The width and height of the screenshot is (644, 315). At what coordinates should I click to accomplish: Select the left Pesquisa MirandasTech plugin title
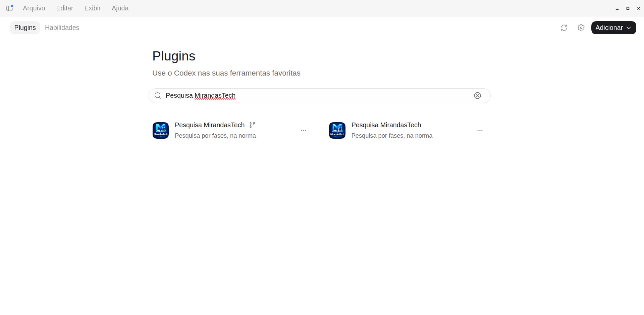[210, 125]
